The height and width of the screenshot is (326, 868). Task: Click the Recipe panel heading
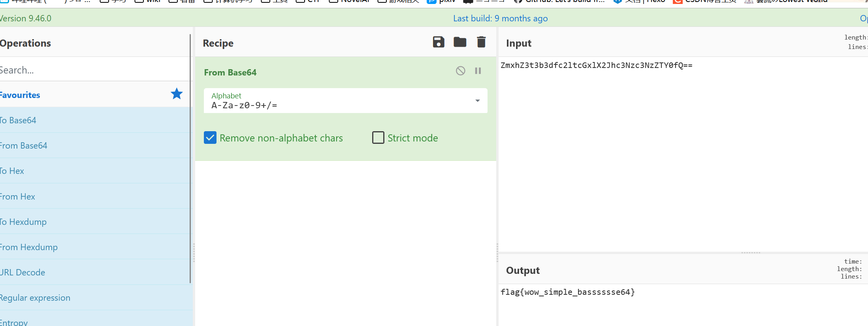(x=218, y=43)
